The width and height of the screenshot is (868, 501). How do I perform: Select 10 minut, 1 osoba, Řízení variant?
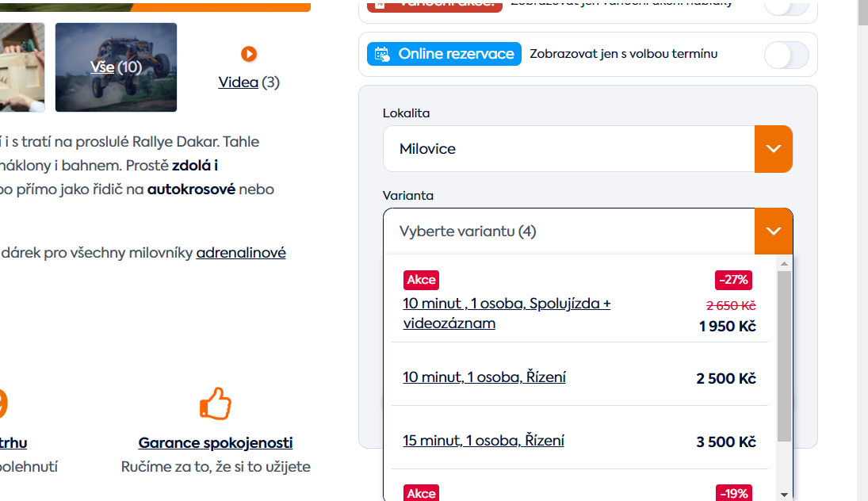click(x=579, y=377)
